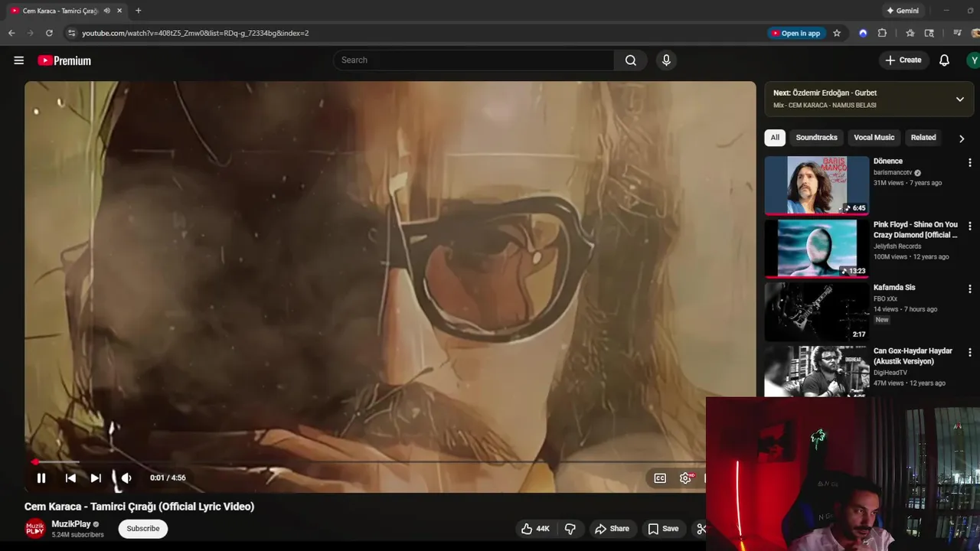Select the All filter chip
Image resolution: width=980 pixels, height=551 pixels.
pyautogui.click(x=775, y=138)
